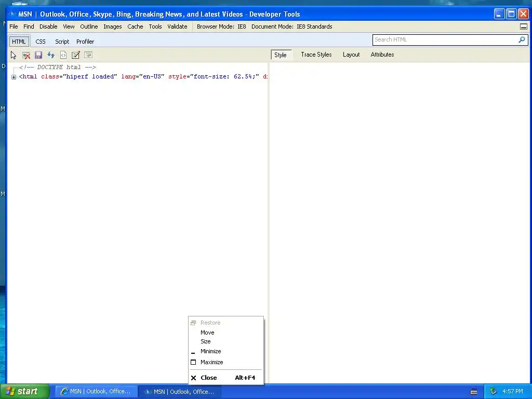Open the View menu
Screen dimensions: 532x399
point(69,26)
